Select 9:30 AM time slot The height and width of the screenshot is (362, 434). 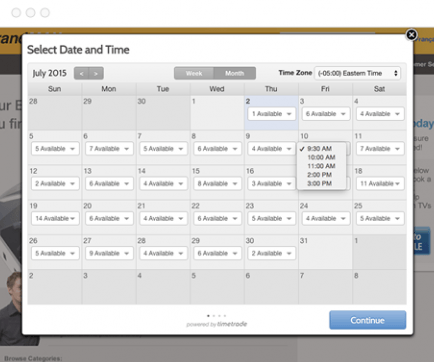click(321, 149)
